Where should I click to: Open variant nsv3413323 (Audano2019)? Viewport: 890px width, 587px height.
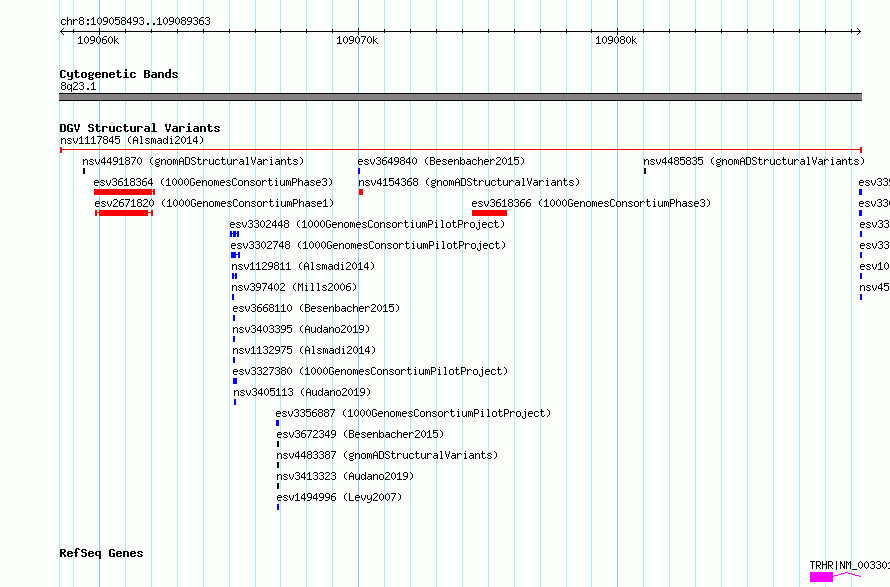click(x=345, y=476)
